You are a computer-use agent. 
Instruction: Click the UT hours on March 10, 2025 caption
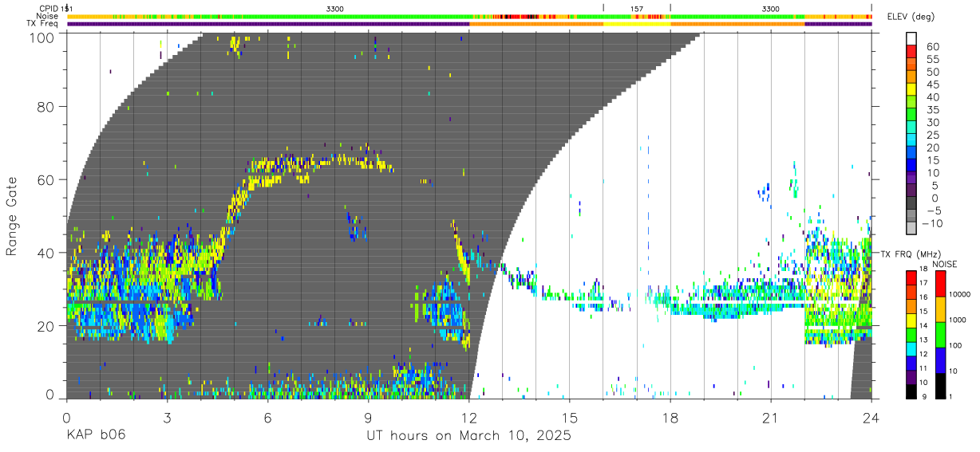(x=468, y=437)
